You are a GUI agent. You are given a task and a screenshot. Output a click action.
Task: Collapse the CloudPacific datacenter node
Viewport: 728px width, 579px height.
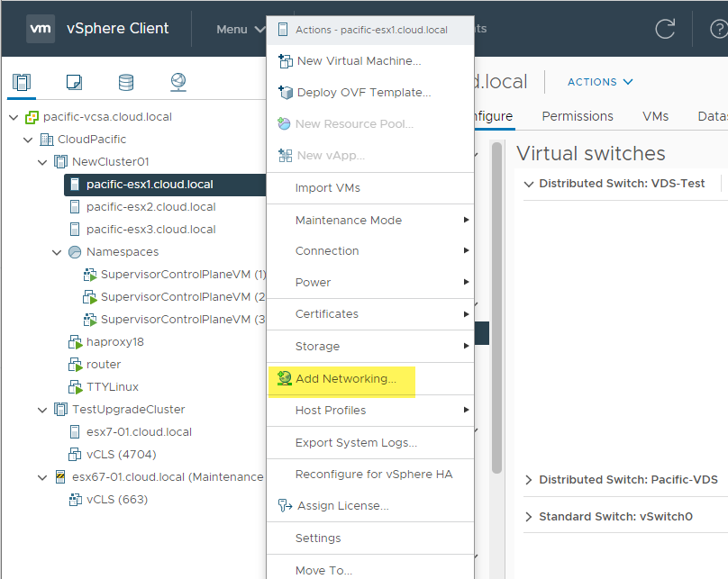28,140
